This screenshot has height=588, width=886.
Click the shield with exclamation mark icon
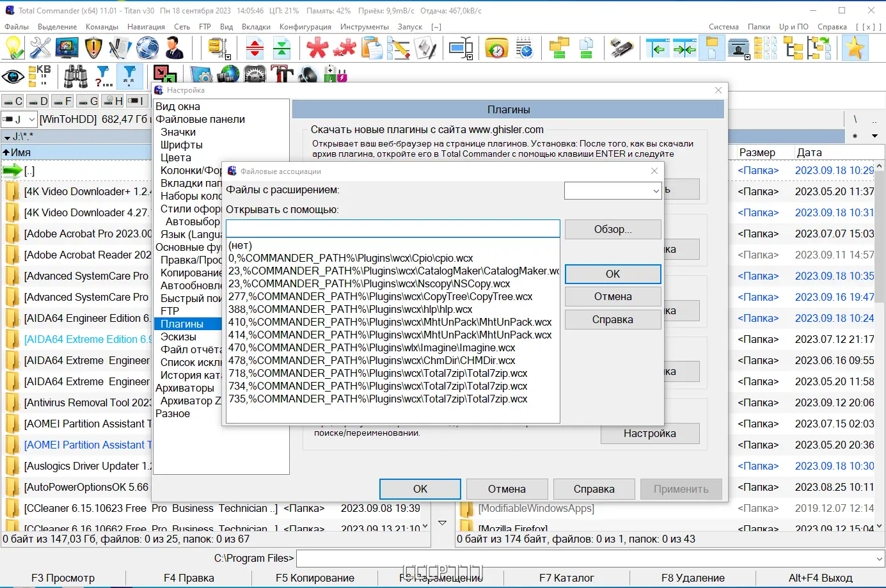click(x=93, y=48)
